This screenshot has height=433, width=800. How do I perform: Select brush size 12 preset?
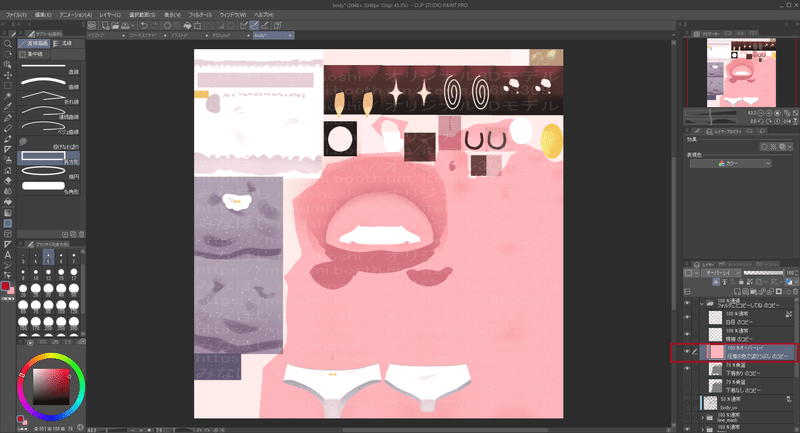click(x=48, y=274)
